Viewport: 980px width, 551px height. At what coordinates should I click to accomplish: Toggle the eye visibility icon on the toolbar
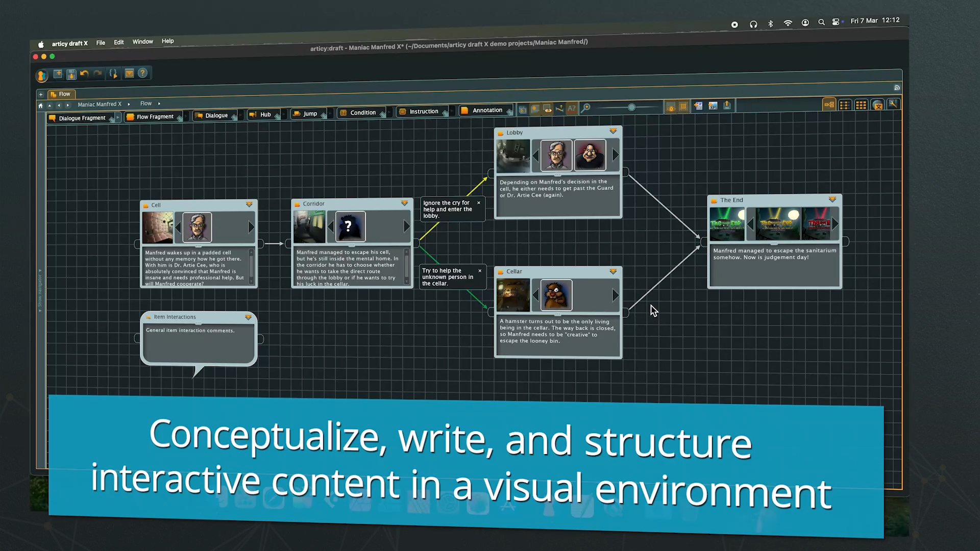(670, 106)
